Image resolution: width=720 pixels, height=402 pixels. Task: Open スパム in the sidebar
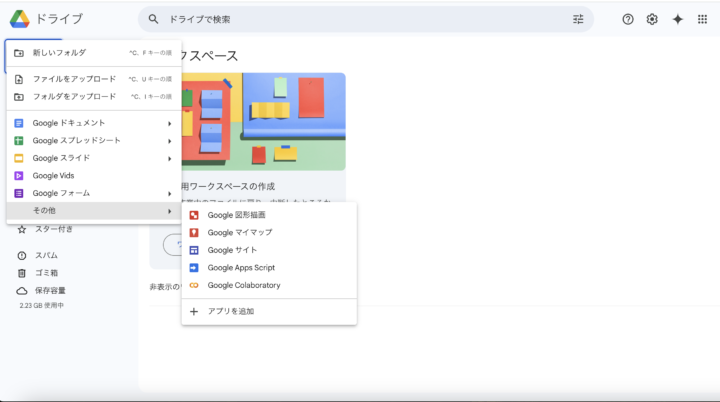click(46, 255)
